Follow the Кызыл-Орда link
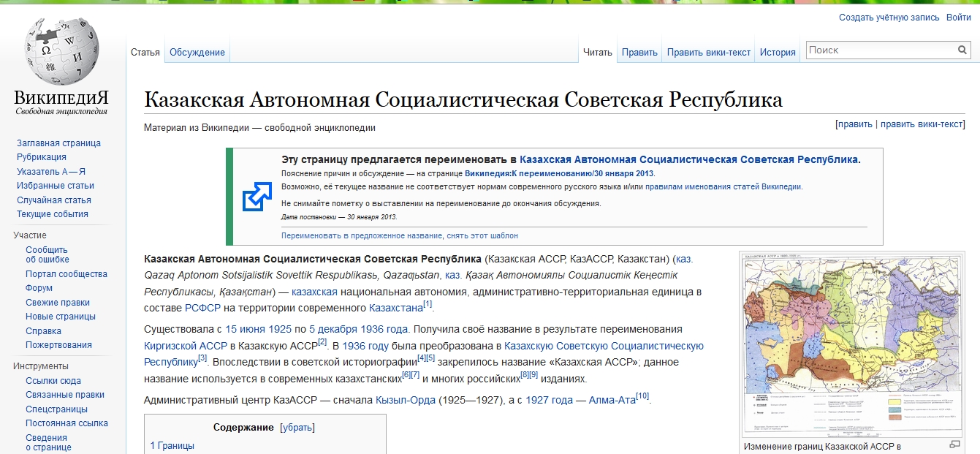The image size is (980, 454). tap(405, 400)
